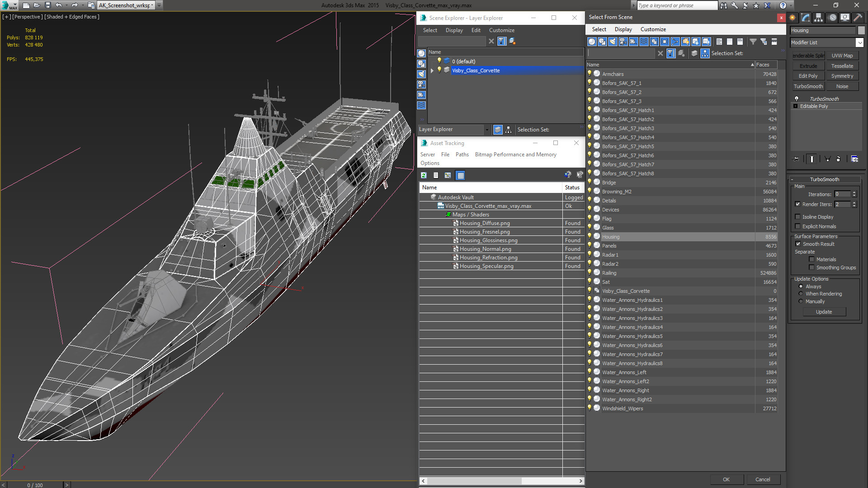Open Server menu in Asset Tracking
Viewport: 868px width, 488px height.
pos(427,155)
